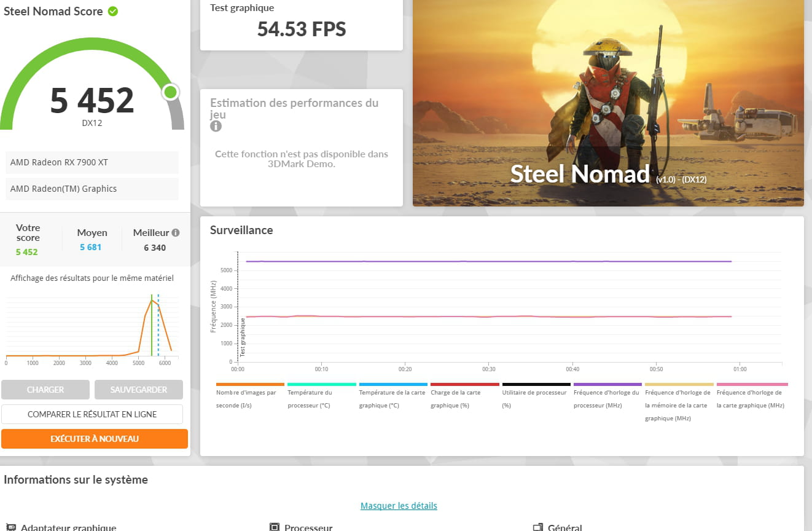Click the green validation checkmark beside Steel Nomad Score
Viewport: 812px width, 531px height.
[113, 11]
